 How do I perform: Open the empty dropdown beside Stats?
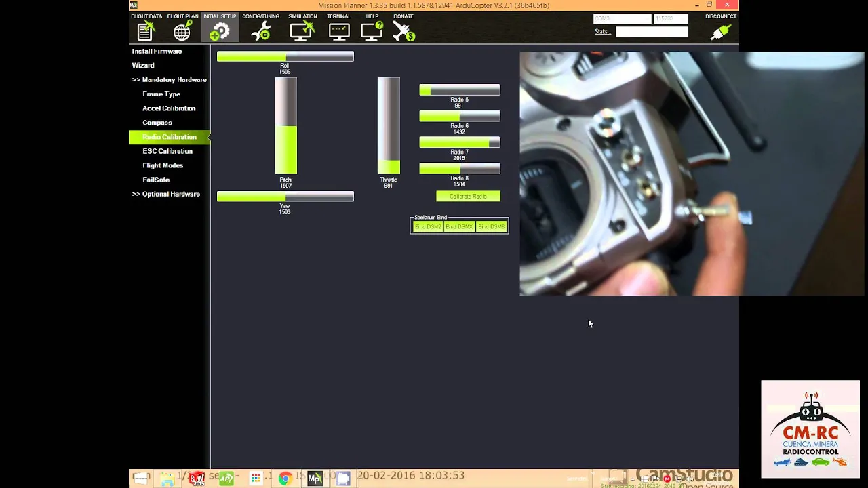pos(652,32)
